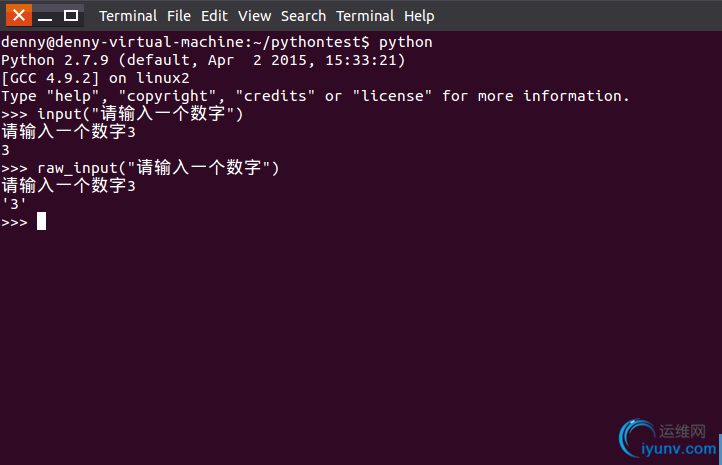The width and height of the screenshot is (722, 465).
Task: Open the Help menu
Action: 419,16
